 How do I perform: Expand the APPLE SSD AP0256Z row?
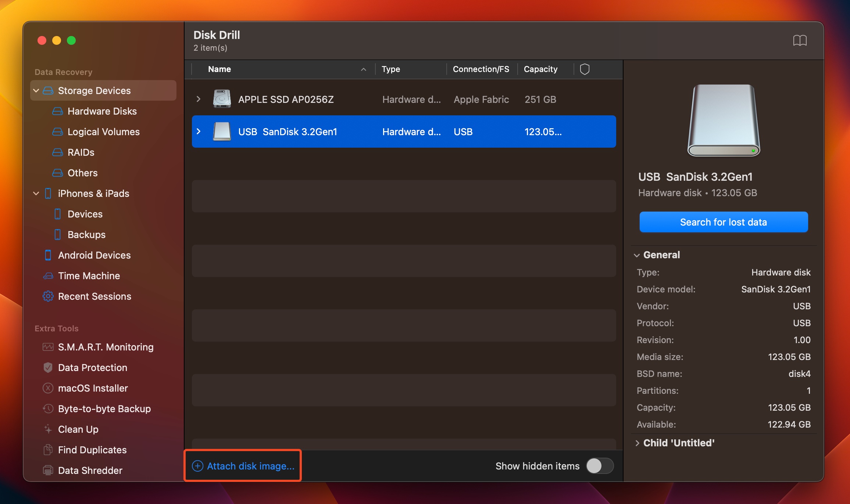199,99
